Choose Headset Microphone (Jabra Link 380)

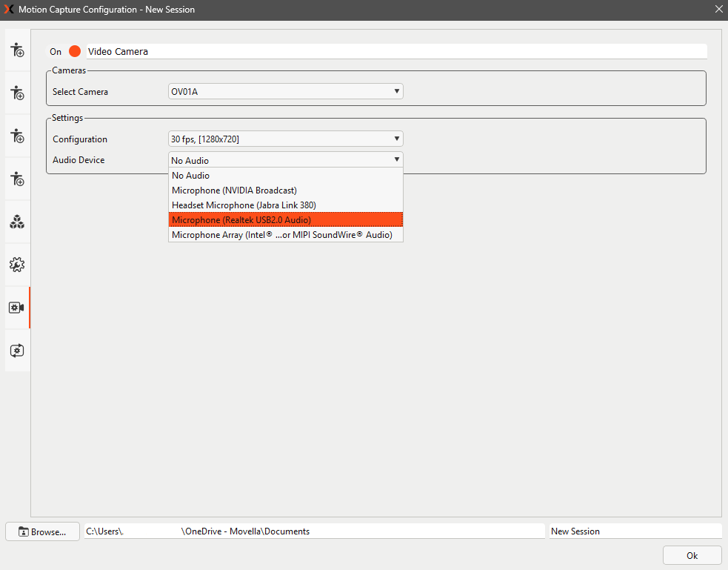(x=286, y=205)
